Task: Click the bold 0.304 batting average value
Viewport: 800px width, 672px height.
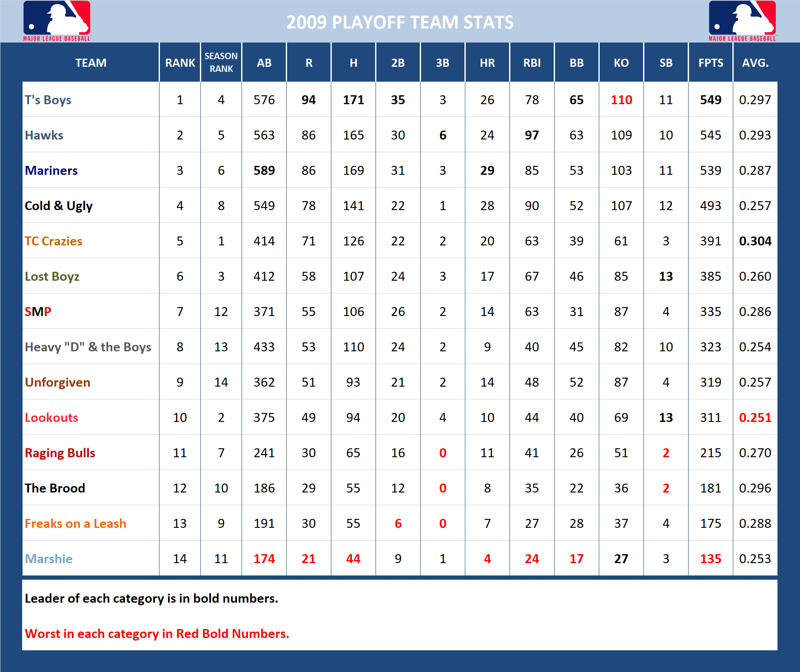Action: (x=755, y=241)
